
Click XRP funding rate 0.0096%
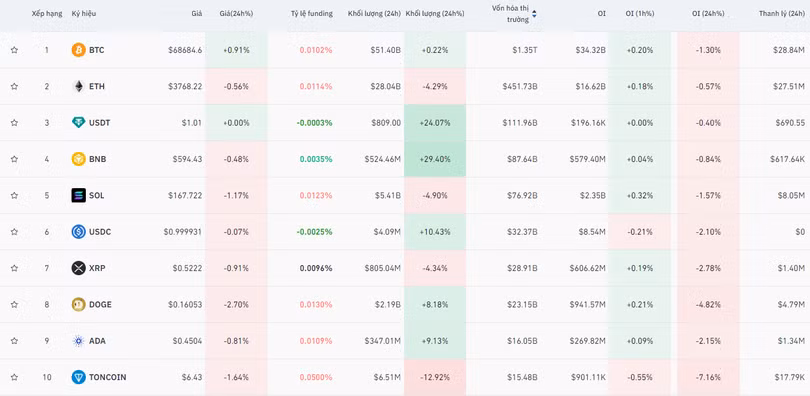(x=316, y=268)
